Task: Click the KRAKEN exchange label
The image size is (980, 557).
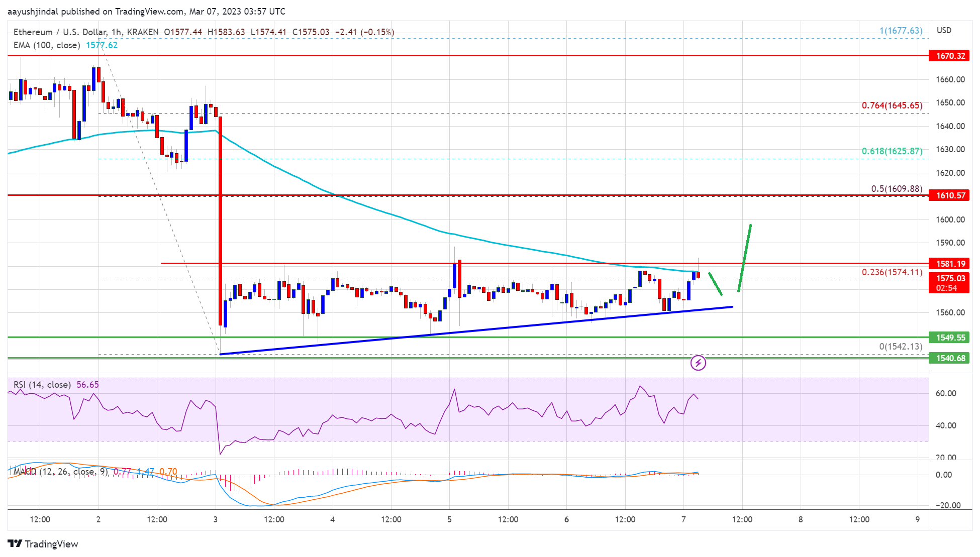Action: pos(145,32)
